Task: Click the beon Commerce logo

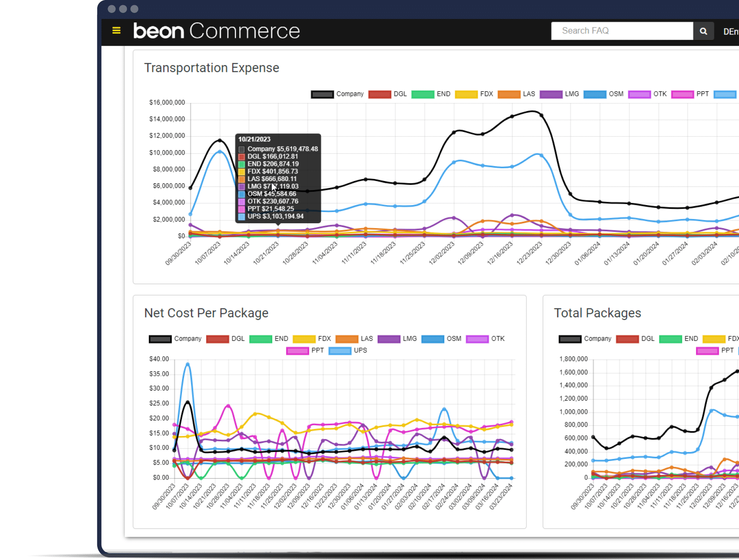Action: point(216,31)
